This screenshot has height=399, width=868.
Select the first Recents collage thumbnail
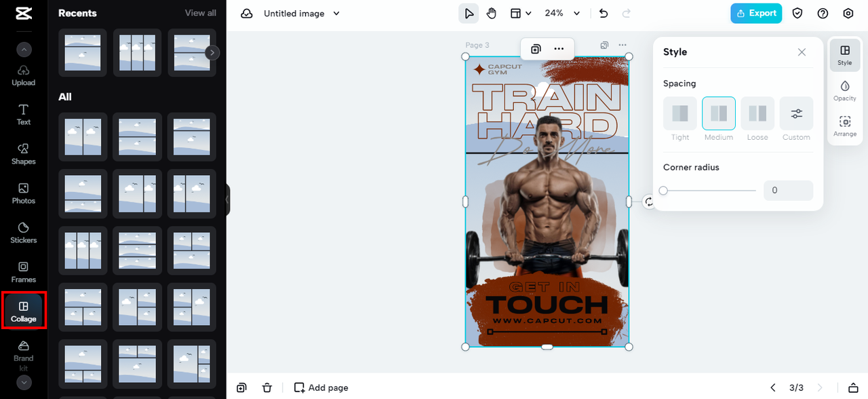(83, 52)
